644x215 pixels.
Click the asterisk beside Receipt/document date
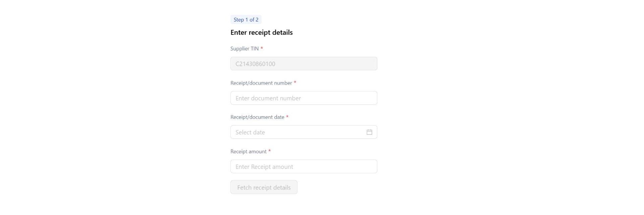click(287, 117)
